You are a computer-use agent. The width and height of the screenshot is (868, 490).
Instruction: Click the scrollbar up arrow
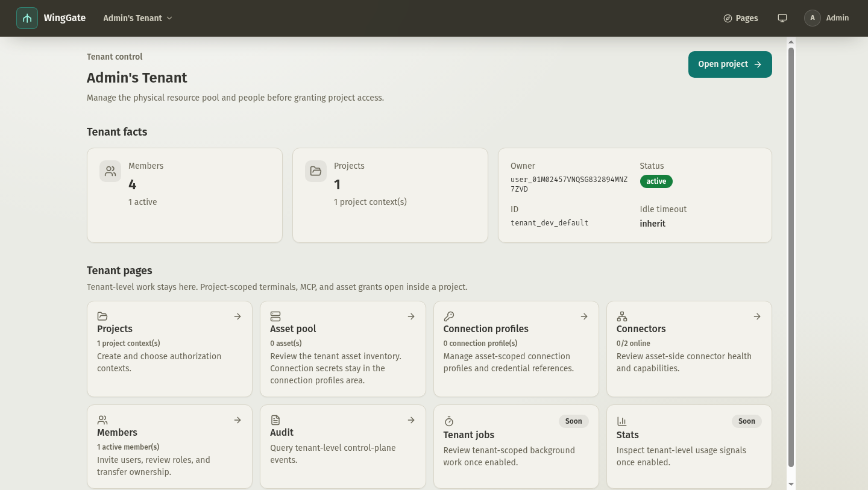(791, 42)
